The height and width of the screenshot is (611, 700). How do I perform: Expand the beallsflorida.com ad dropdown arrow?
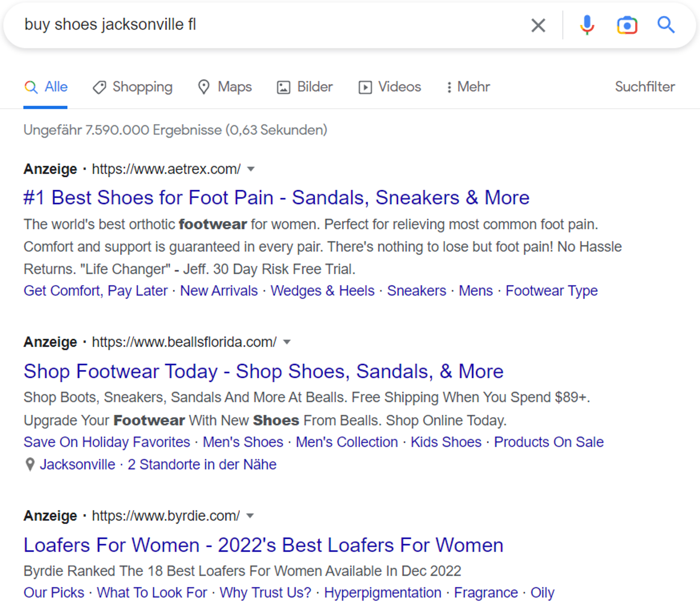click(x=287, y=342)
